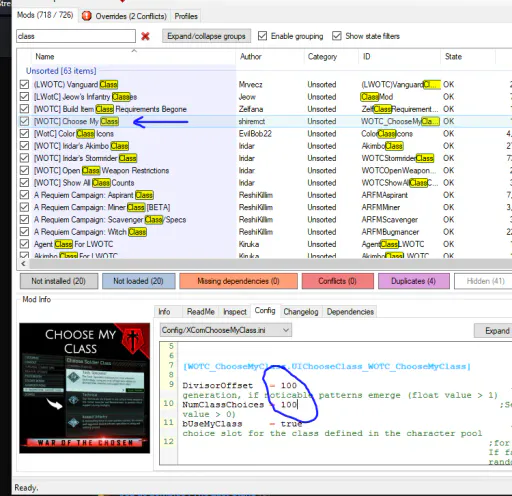The width and height of the screenshot is (512, 496).
Task: Open the ReadMe tab
Action: pyautogui.click(x=201, y=312)
